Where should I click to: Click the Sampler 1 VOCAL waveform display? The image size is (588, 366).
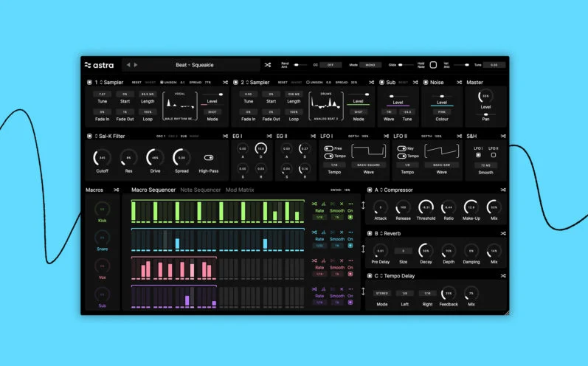[x=180, y=106]
